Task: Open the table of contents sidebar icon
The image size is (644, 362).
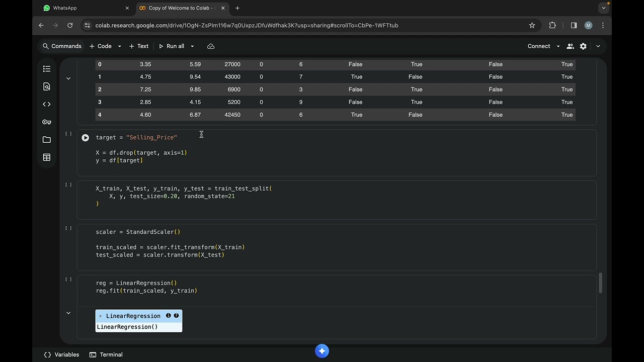Action: point(47,69)
